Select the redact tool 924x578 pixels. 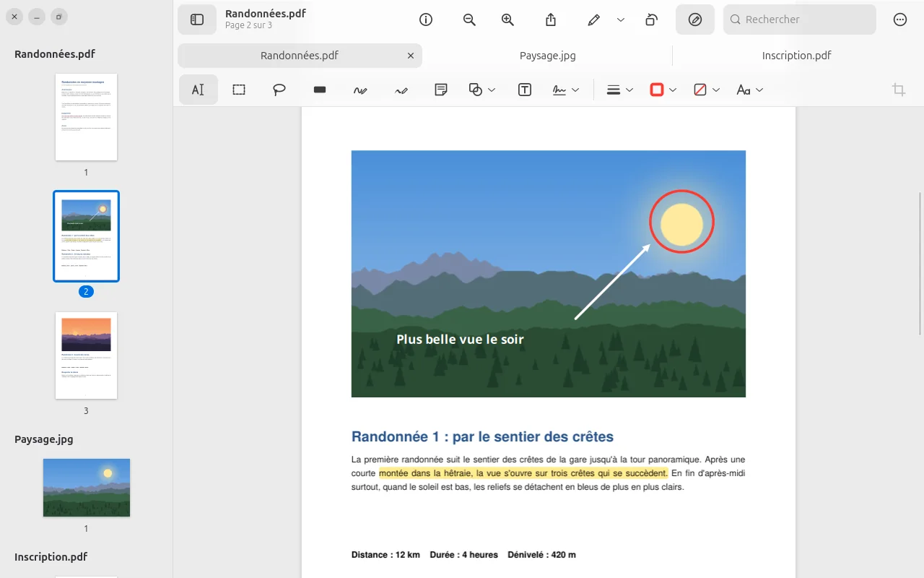[x=320, y=90]
